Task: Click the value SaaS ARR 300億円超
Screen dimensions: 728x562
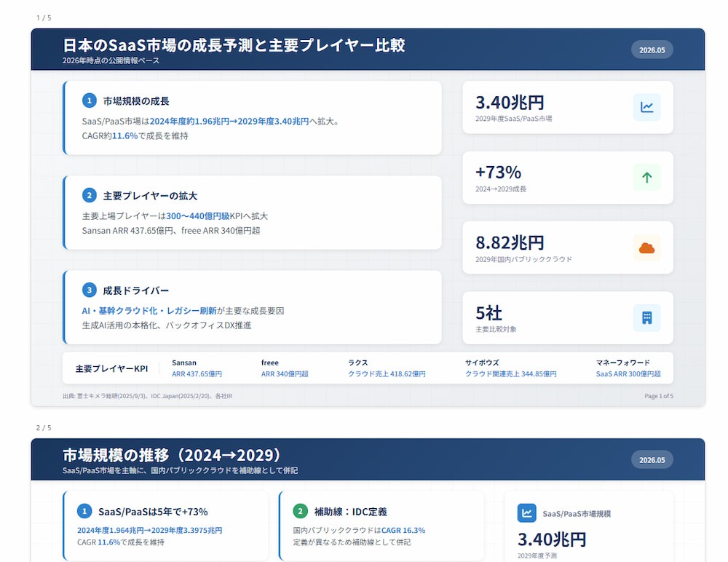Action: pyautogui.click(x=628, y=374)
